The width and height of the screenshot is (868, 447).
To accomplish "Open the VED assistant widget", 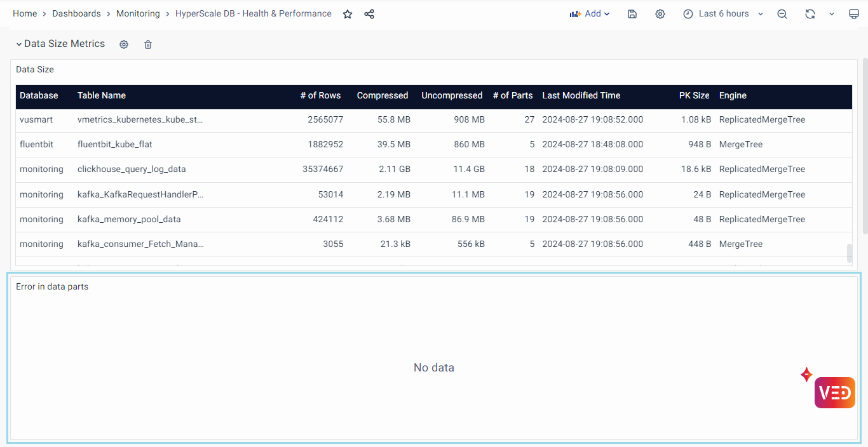I will [x=834, y=392].
